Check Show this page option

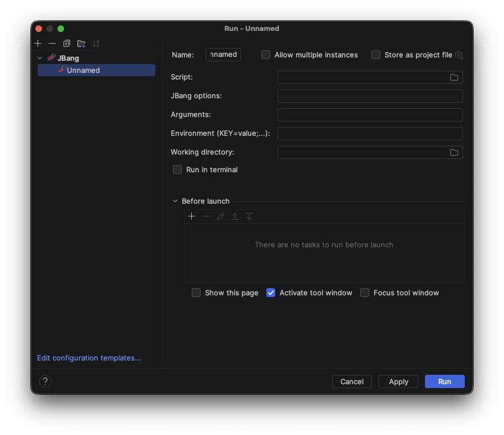pyautogui.click(x=196, y=293)
